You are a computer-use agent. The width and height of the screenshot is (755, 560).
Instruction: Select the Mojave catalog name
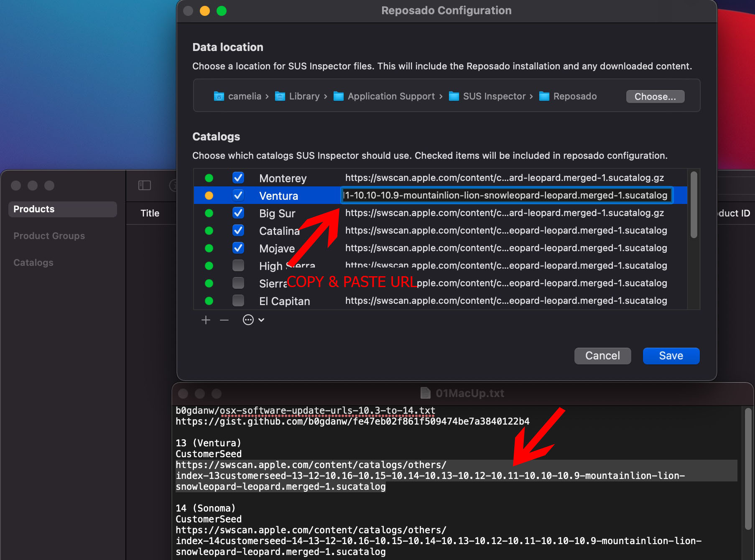coord(277,249)
